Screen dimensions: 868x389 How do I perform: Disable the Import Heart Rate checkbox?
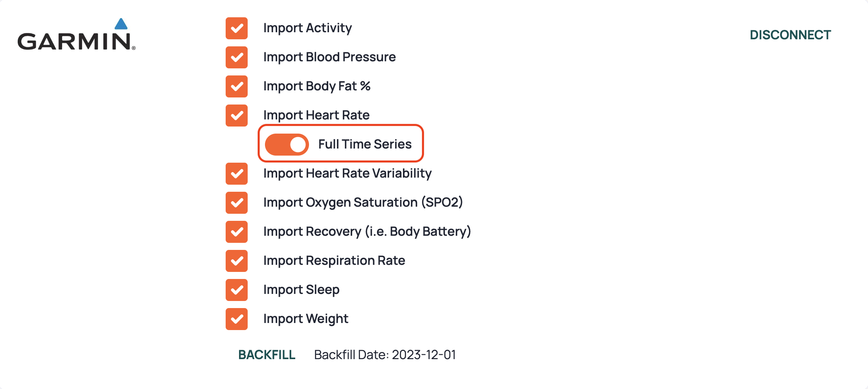pyautogui.click(x=237, y=116)
